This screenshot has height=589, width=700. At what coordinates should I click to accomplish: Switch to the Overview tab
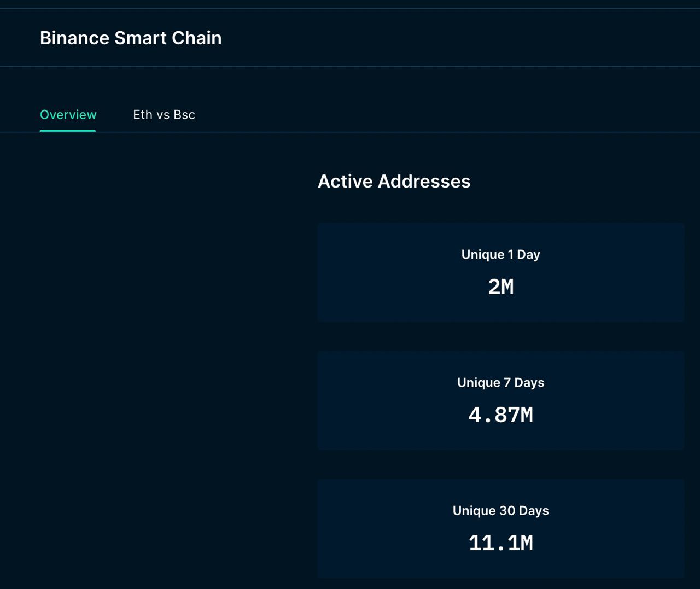pyautogui.click(x=68, y=115)
